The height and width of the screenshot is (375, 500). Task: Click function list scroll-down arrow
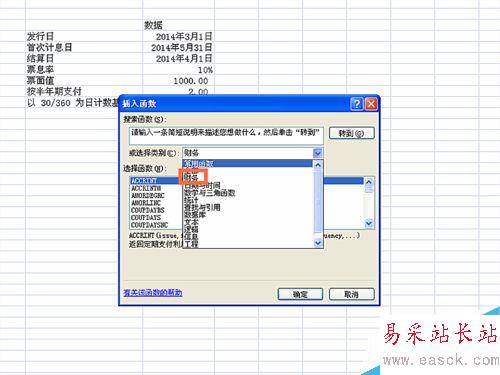pos(369,223)
